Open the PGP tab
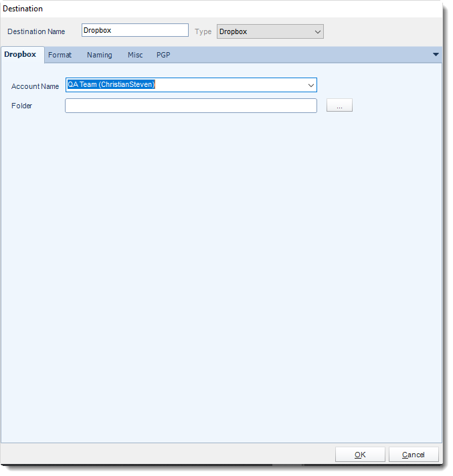Viewport: 453px width, 476px height. click(163, 55)
